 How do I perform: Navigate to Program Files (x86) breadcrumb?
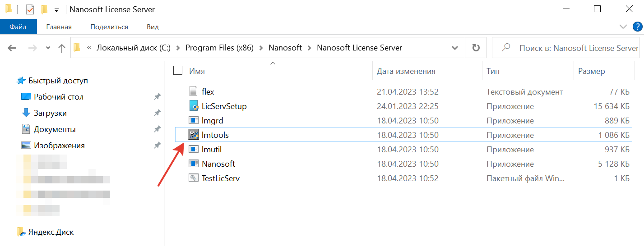pyautogui.click(x=220, y=47)
